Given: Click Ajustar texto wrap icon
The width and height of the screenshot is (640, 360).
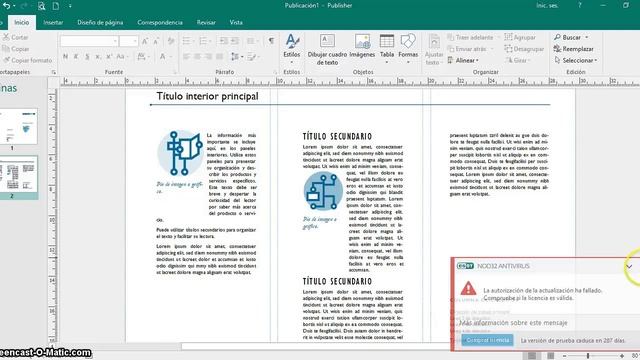Looking at the screenshot, I should tap(434, 50).
